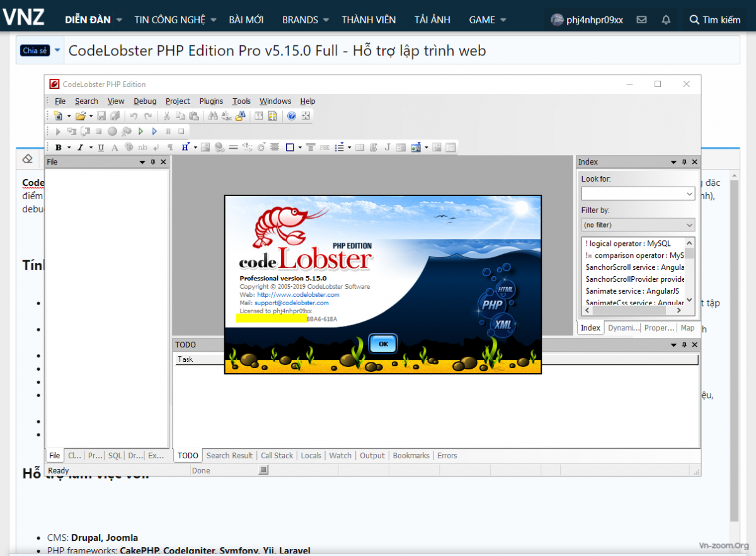Click the Copy icon in toolbar
This screenshot has height=556, width=756.
point(180,116)
